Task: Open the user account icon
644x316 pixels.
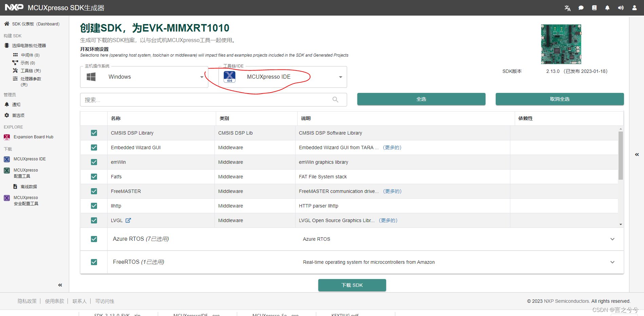Action: pos(634,8)
